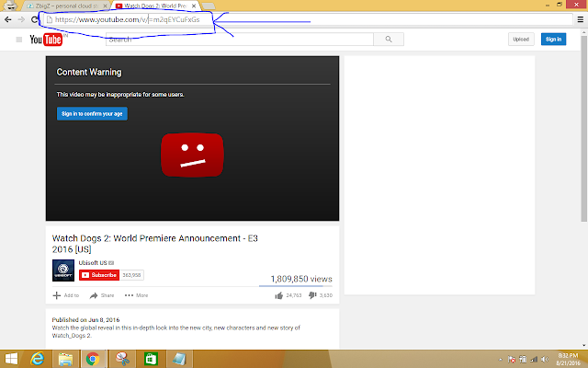The width and height of the screenshot is (588, 368).
Task: Open the Ubisoft US channel avatar
Action: [63, 270]
